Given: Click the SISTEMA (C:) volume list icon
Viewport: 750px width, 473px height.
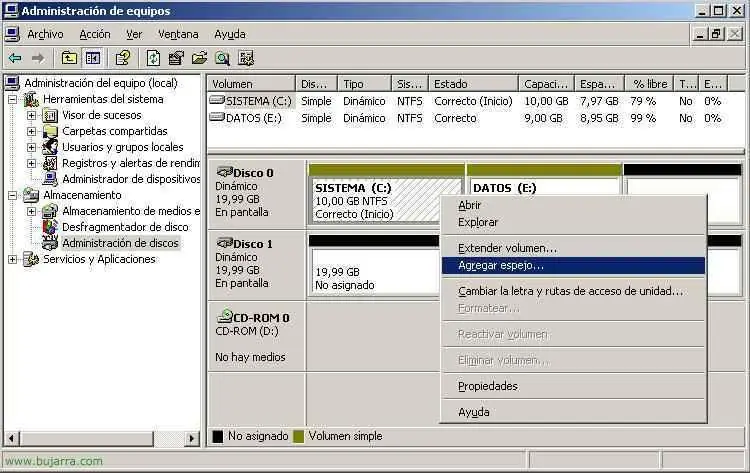Looking at the screenshot, I should 217,100.
